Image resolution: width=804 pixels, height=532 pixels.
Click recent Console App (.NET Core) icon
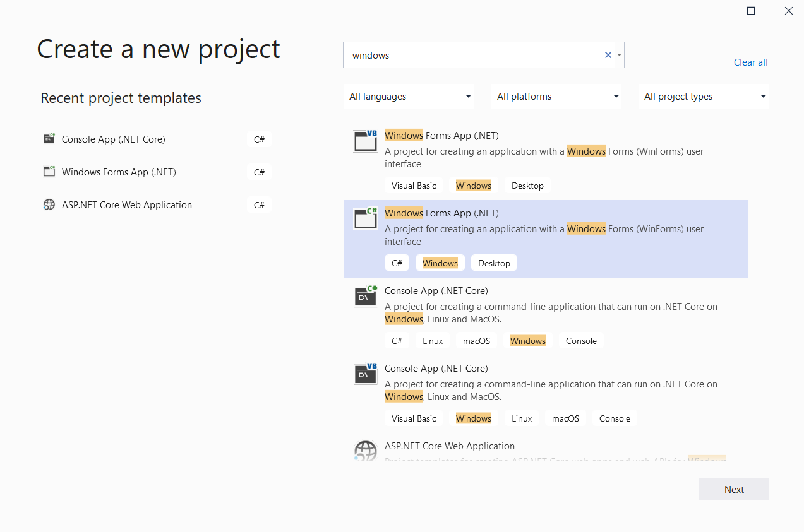pyautogui.click(x=49, y=139)
